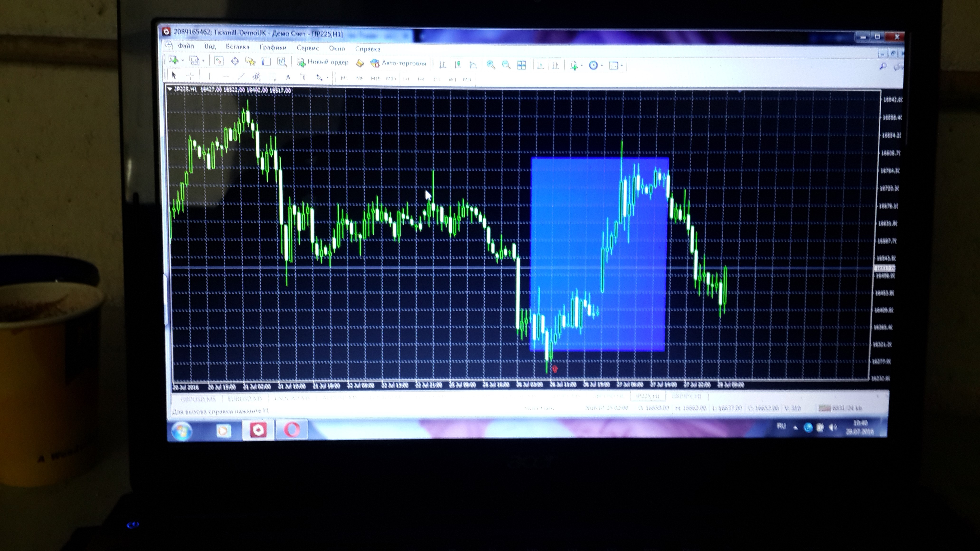Switch chart to M5 timeframe
980x551 pixels.
tap(359, 79)
